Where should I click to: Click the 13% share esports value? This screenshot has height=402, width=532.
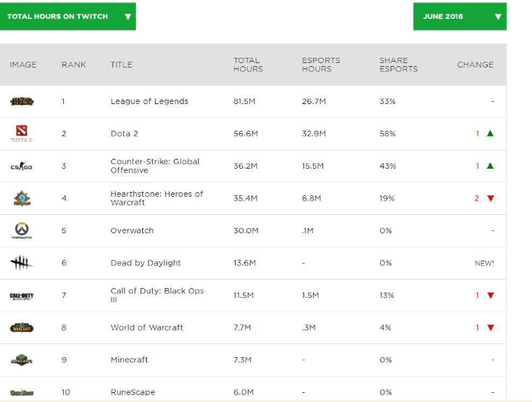387,296
